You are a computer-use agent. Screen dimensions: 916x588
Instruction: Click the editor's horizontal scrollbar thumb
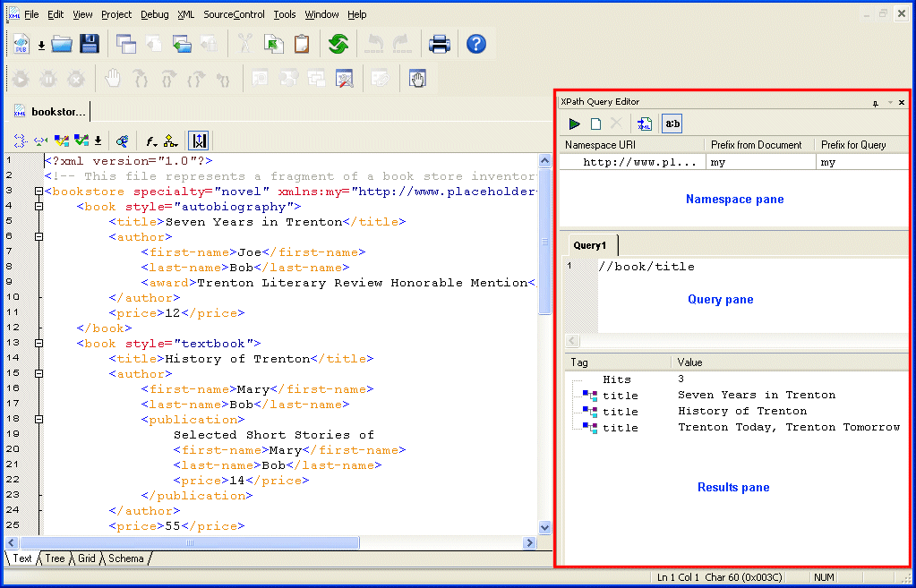coord(189,543)
